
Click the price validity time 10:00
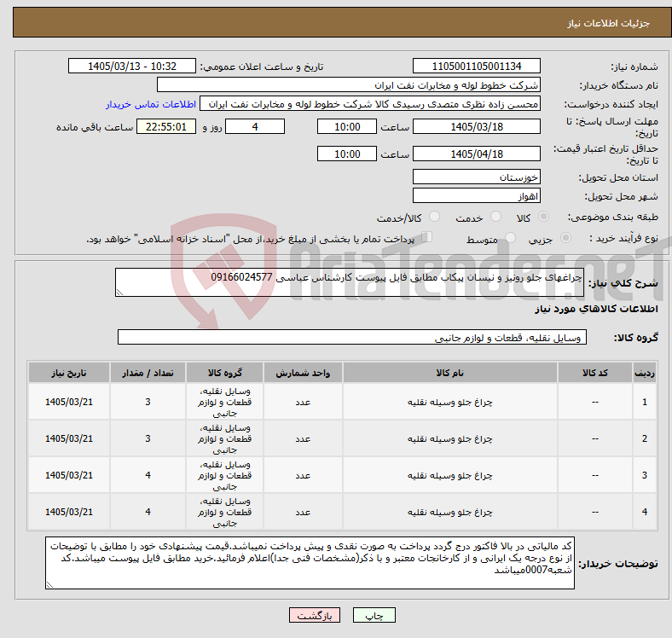[x=347, y=154]
